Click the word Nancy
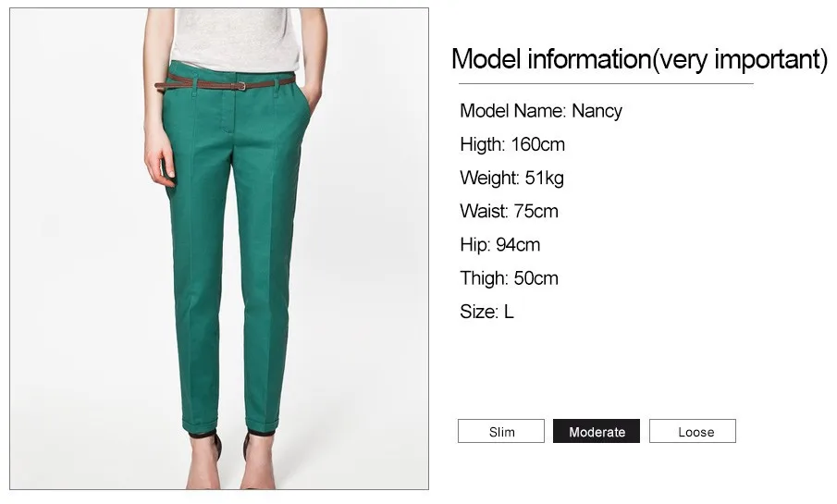The height and width of the screenshot is (504, 837). pos(597,111)
